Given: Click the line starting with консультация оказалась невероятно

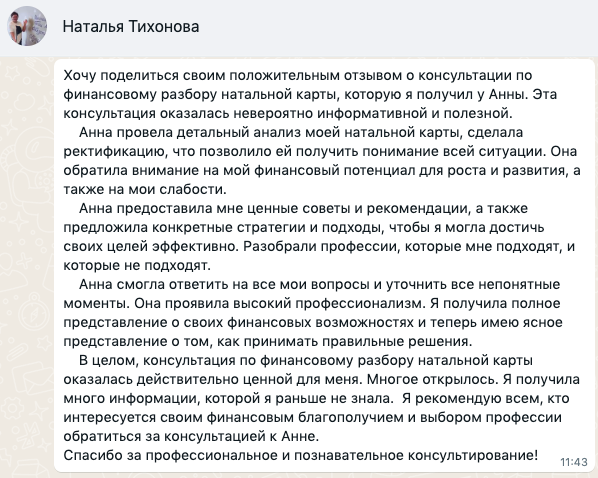Looking at the screenshot, I should [288, 114].
